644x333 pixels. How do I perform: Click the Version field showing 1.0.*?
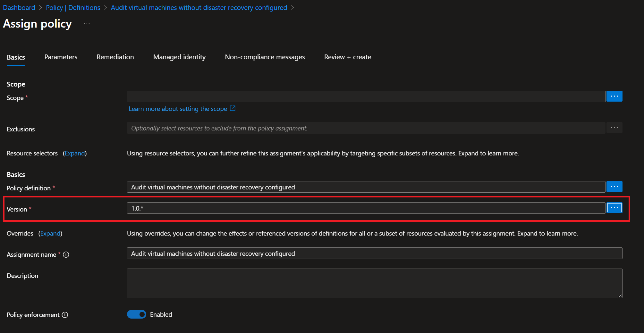(x=366, y=208)
